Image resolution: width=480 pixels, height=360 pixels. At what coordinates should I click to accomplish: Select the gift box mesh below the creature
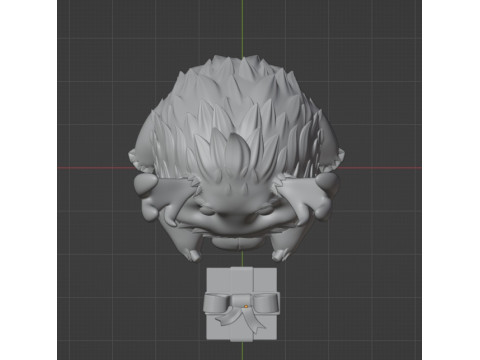(x=241, y=304)
